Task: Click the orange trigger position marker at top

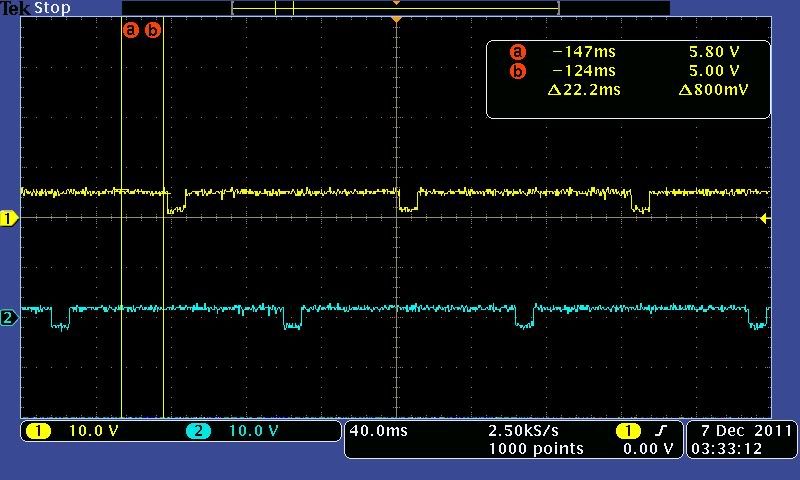Action: coord(397,19)
